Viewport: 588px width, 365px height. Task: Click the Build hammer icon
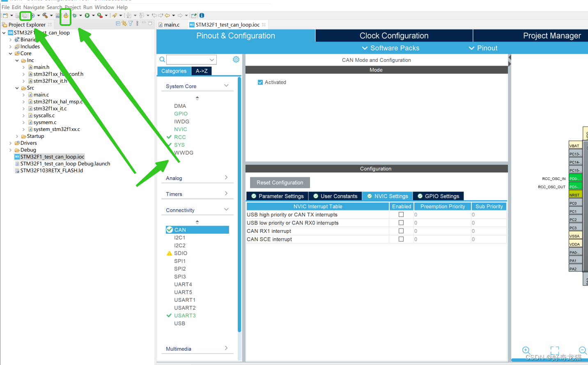45,16
